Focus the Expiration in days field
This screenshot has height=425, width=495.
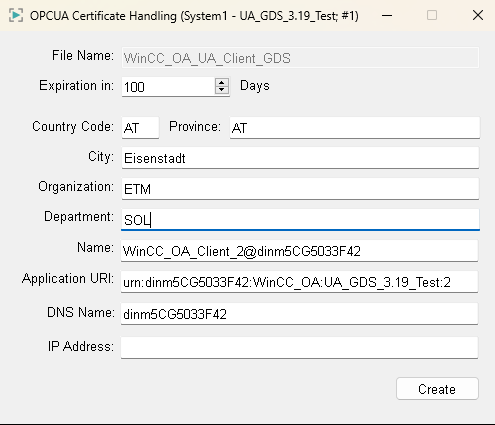pos(169,87)
